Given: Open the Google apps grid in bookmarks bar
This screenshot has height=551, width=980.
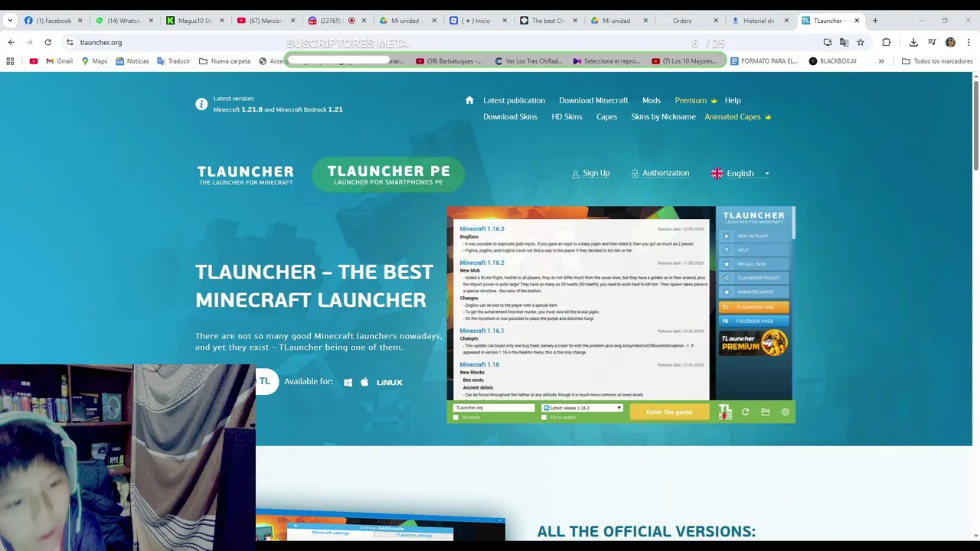Looking at the screenshot, I should [10, 61].
